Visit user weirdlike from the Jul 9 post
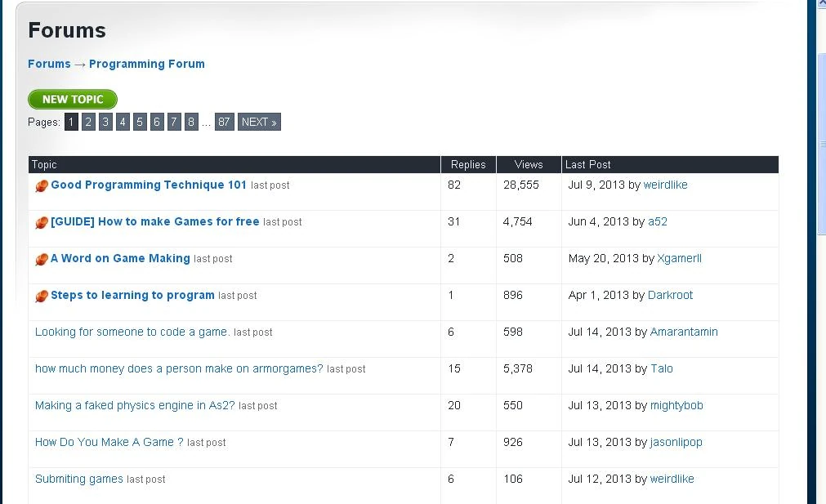This screenshot has width=826, height=504. point(665,185)
